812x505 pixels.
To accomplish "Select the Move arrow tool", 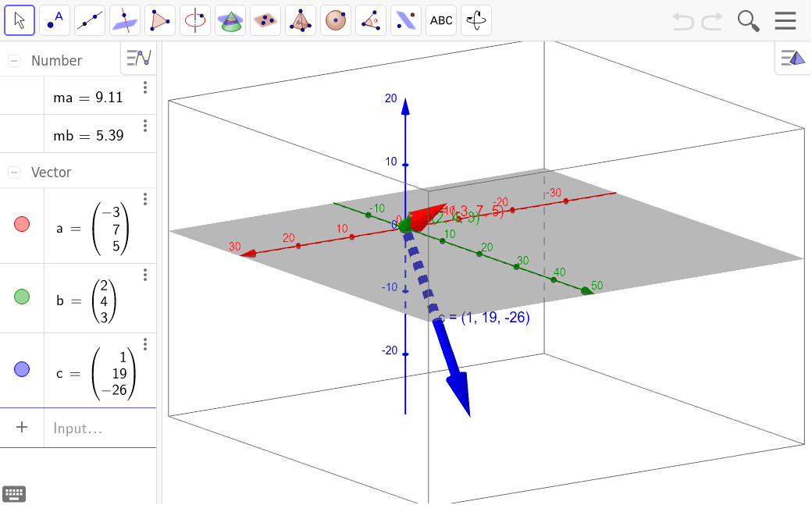I will coord(20,21).
